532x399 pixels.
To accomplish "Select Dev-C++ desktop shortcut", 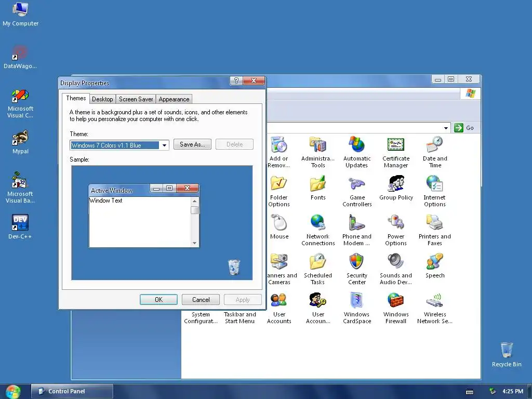I will 20,227.
